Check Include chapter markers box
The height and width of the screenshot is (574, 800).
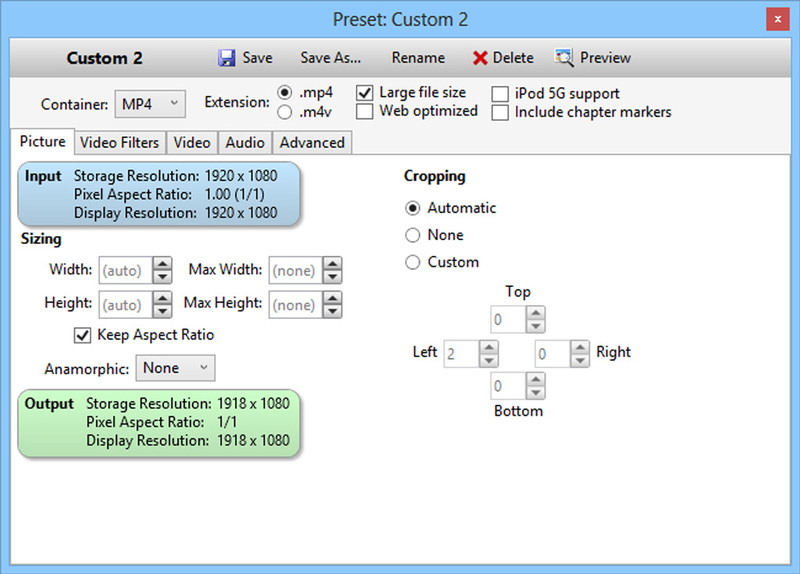coord(500,113)
